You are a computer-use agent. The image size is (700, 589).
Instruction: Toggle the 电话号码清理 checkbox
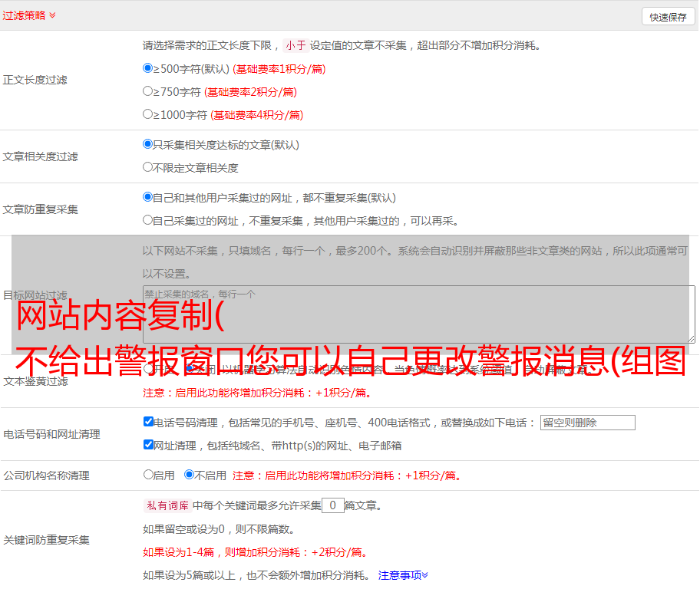[148, 422]
